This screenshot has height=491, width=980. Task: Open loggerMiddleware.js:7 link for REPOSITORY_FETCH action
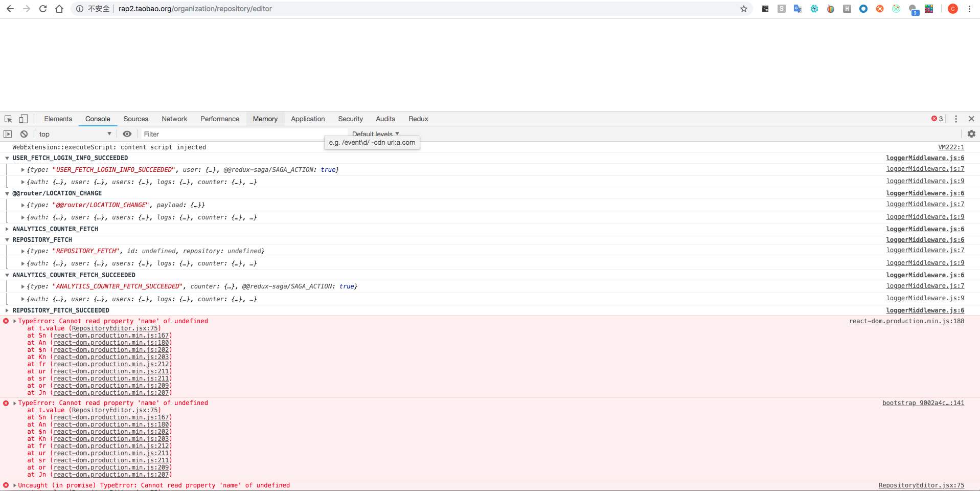pyautogui.click(x=925, y=250)
